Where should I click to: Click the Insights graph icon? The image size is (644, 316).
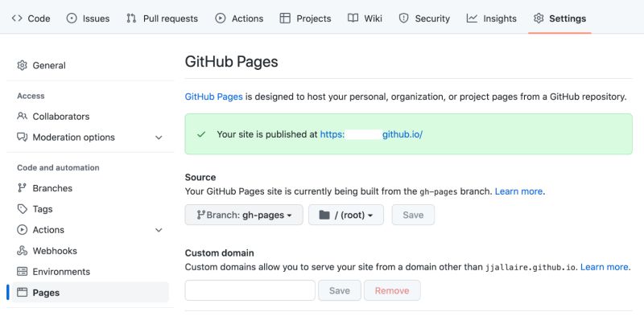coord(472,18)
